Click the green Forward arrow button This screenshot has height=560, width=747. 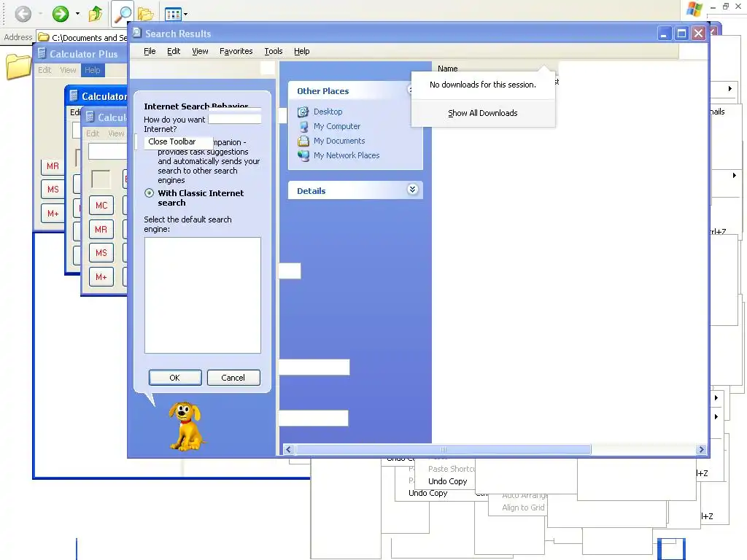tap(61, 14)
